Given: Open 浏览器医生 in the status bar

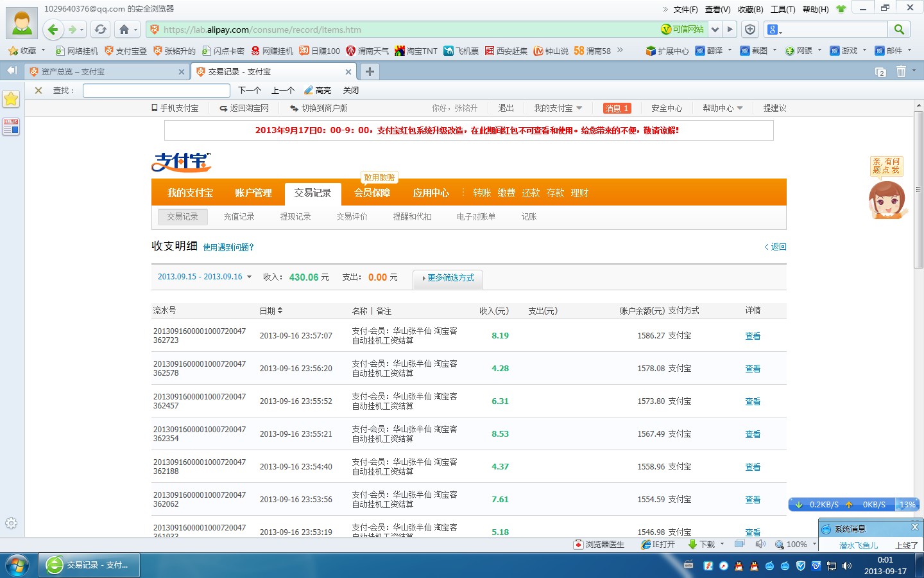Looking at the screenshot, I should (599, 545).
